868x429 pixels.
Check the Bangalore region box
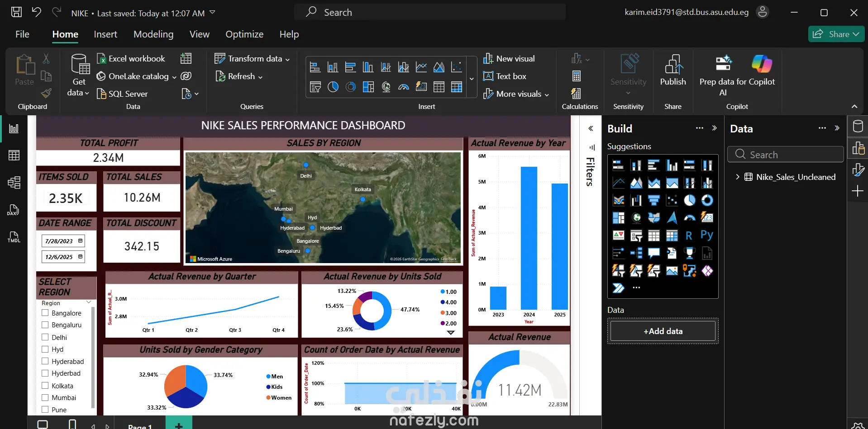(x=45, y=313)
